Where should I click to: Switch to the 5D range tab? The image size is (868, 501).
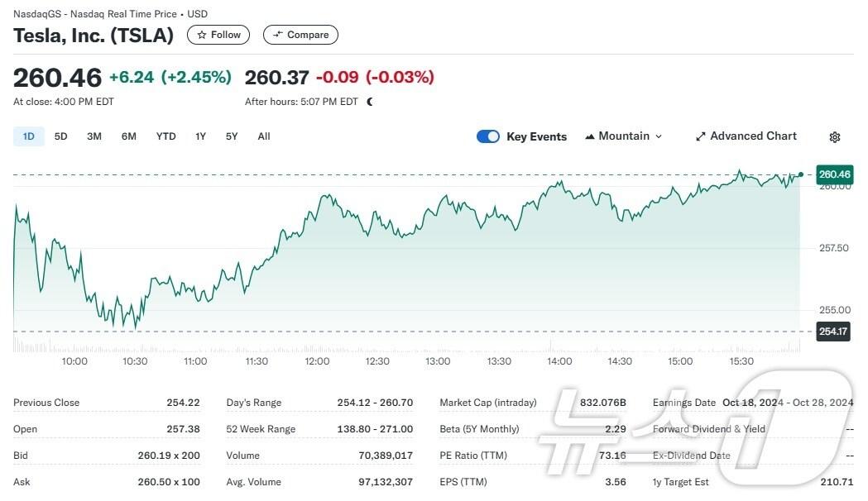tap(61, 136)
